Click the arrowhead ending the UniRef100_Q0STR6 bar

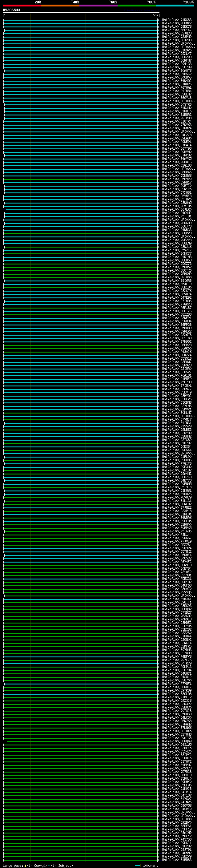[x=158, y=105]
